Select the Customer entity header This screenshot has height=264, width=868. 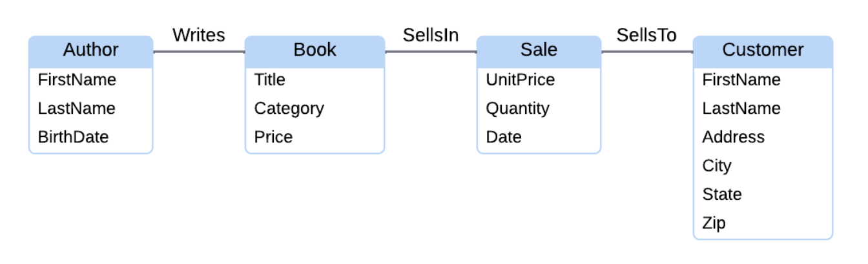(763, 50)
